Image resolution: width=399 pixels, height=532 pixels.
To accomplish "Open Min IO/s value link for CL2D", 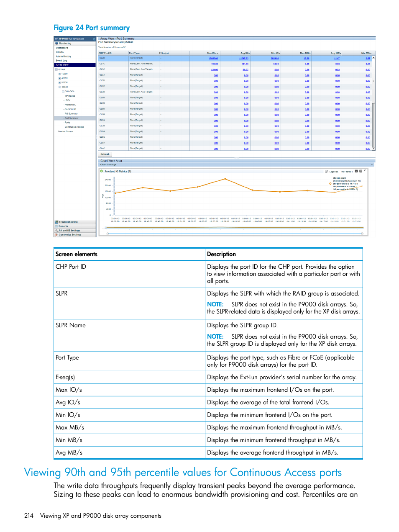I will 275,58.
